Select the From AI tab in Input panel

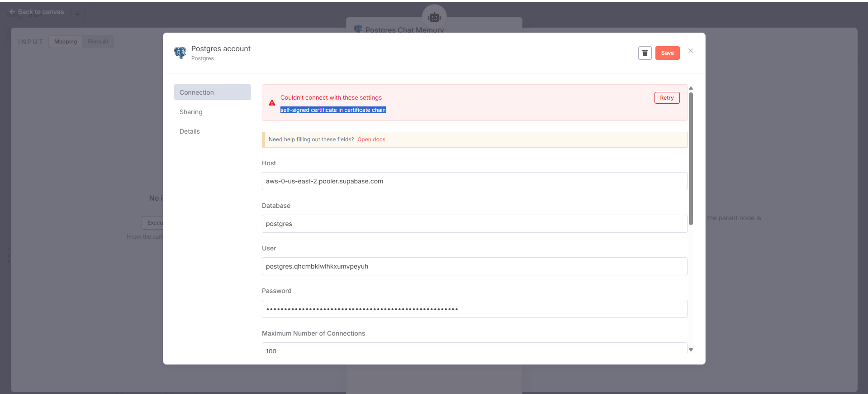pyautogui.click(x=98, y=42)
